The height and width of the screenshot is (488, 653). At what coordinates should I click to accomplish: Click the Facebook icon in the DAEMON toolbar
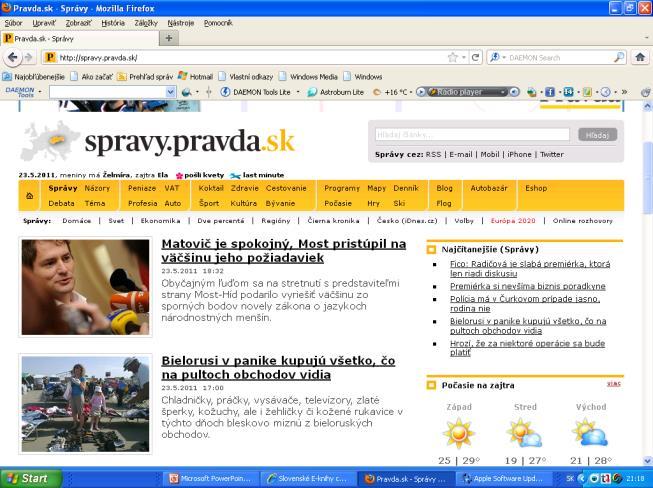tap(550, 92)
